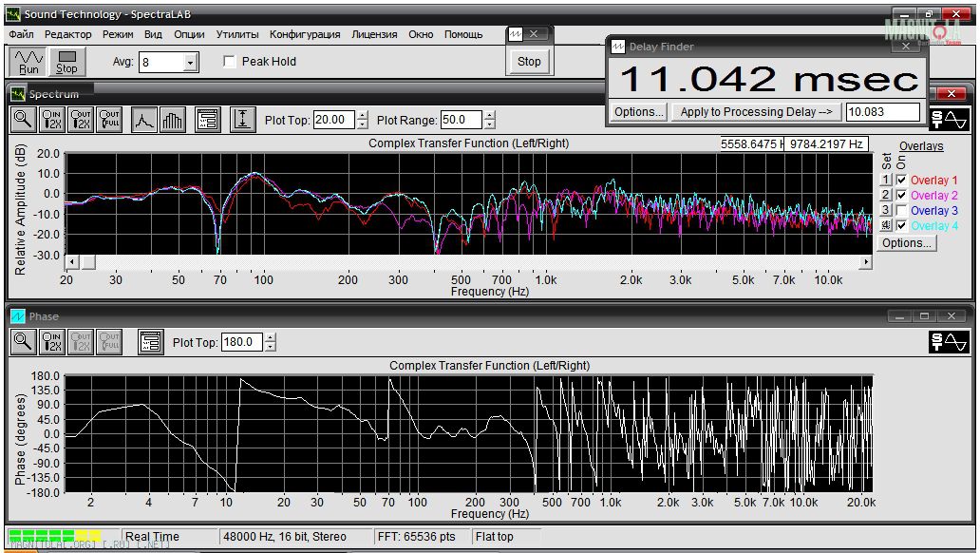Click Apply to Processing Delay button
980x553 pixels.
756,112
